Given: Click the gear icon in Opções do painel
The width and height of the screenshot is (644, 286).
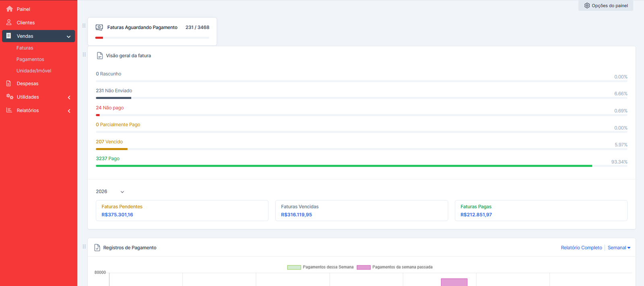Looking at the screenshot, I should [587, 6].
